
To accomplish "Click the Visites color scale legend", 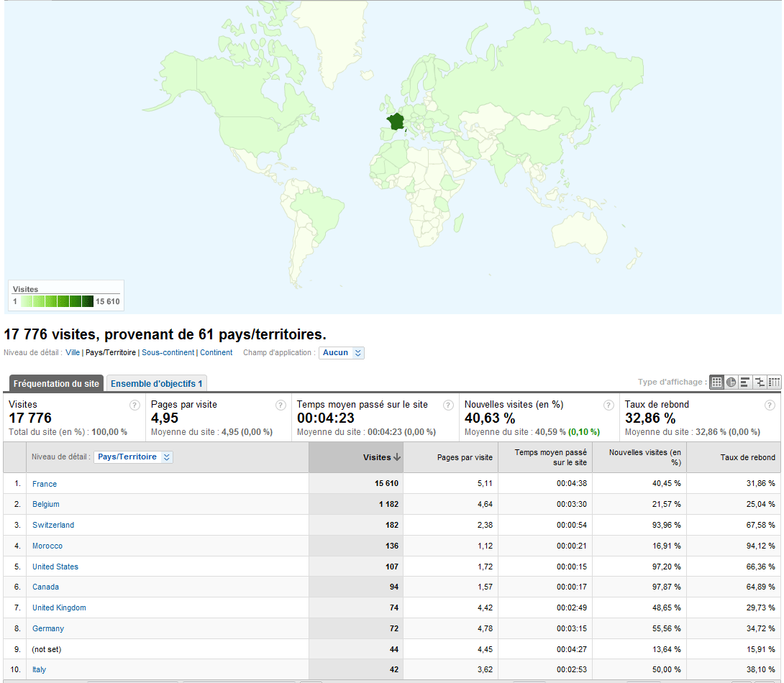I will [x=65, y=301].
